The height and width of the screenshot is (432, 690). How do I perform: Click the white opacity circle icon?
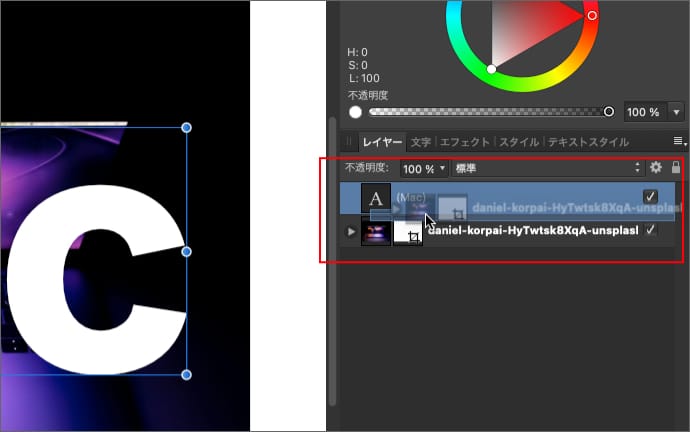tap(355, 112)
